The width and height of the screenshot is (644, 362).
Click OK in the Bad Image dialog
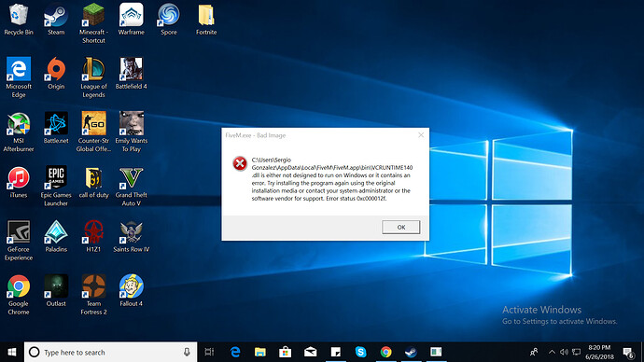tap(400, 227)
